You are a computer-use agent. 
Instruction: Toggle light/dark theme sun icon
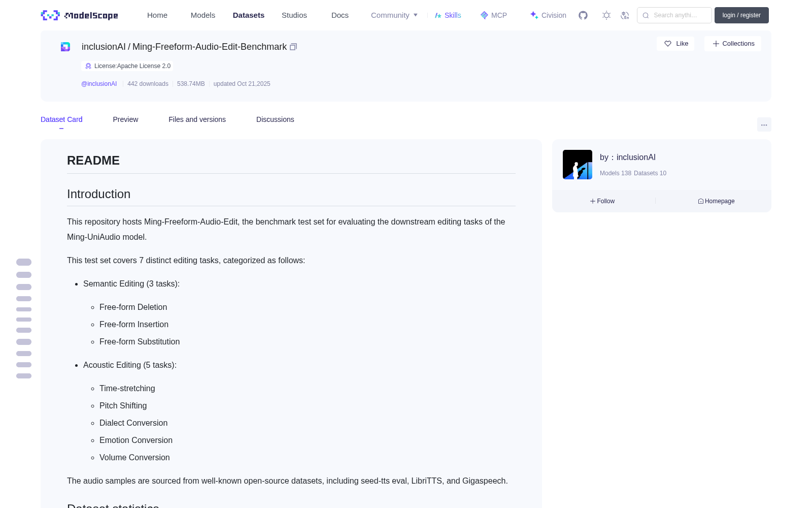coord(606,15)
